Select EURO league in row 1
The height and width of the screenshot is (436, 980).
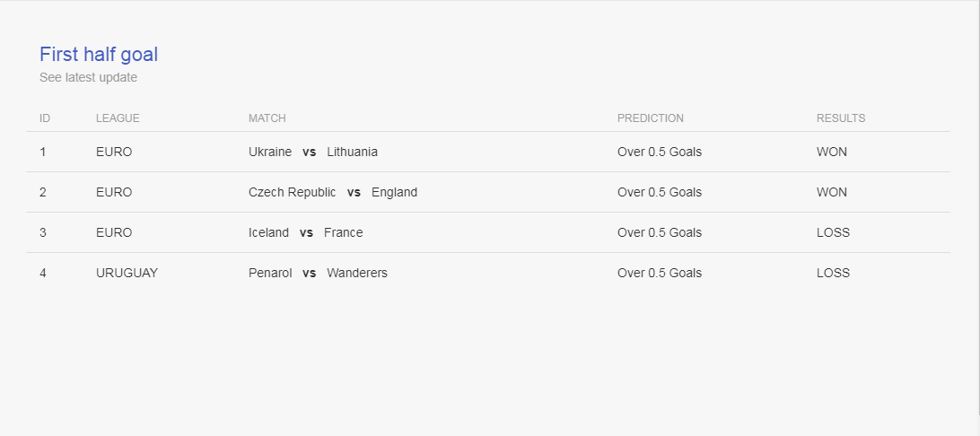[114, 152]
